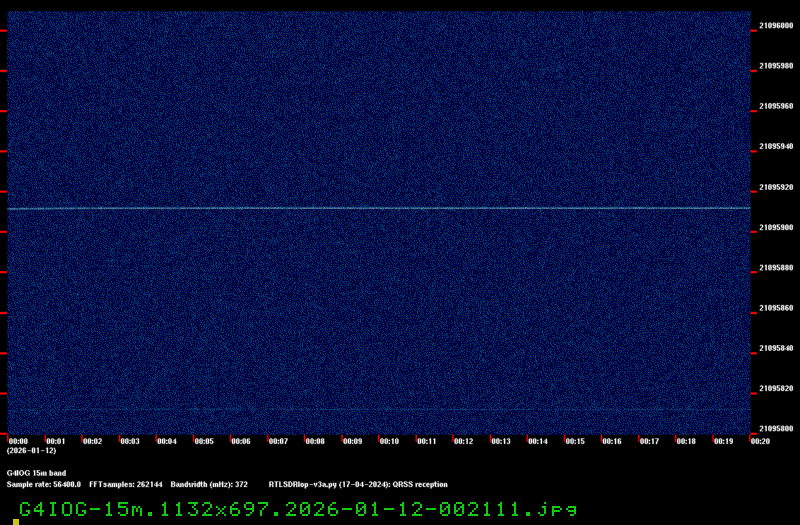The image size is (800, 525).
Task: Click the 00:10 time axis label
Action: coord(389,441)
